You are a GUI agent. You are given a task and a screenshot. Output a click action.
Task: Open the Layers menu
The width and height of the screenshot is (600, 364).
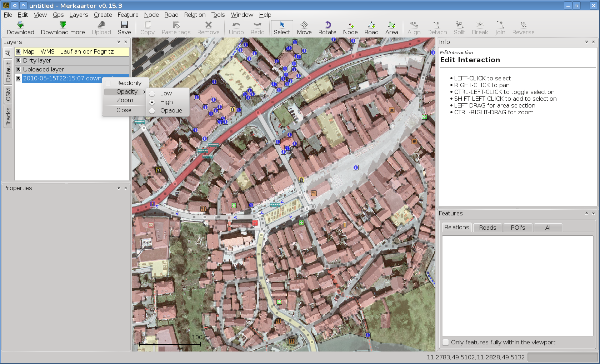[x=79, y=15]
